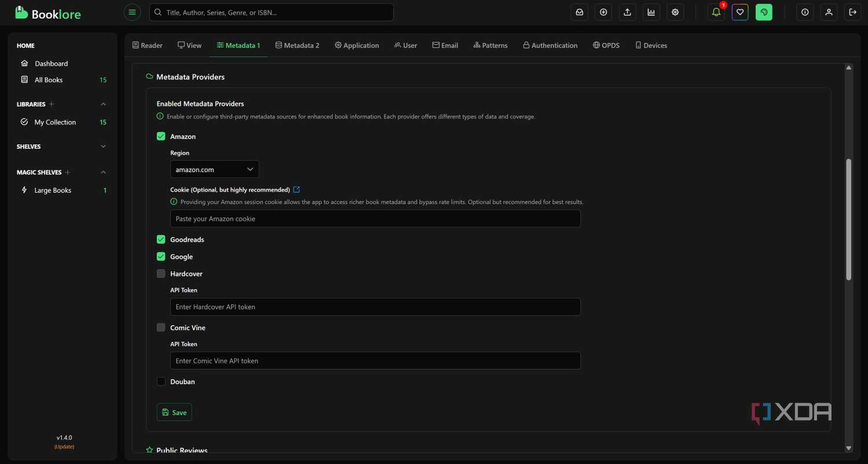The image size is (868, 464).
Task: Open the green palette theme icon
Action: coord(764,12)
